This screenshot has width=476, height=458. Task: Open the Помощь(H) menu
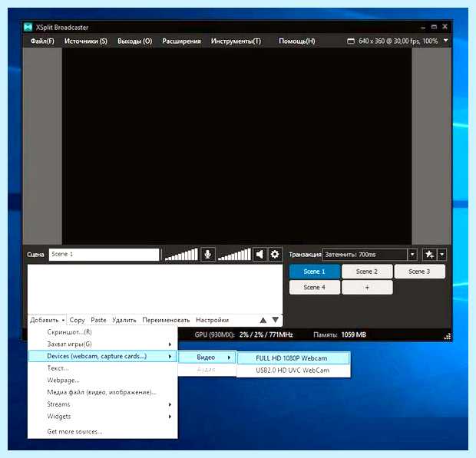point(297,41)
